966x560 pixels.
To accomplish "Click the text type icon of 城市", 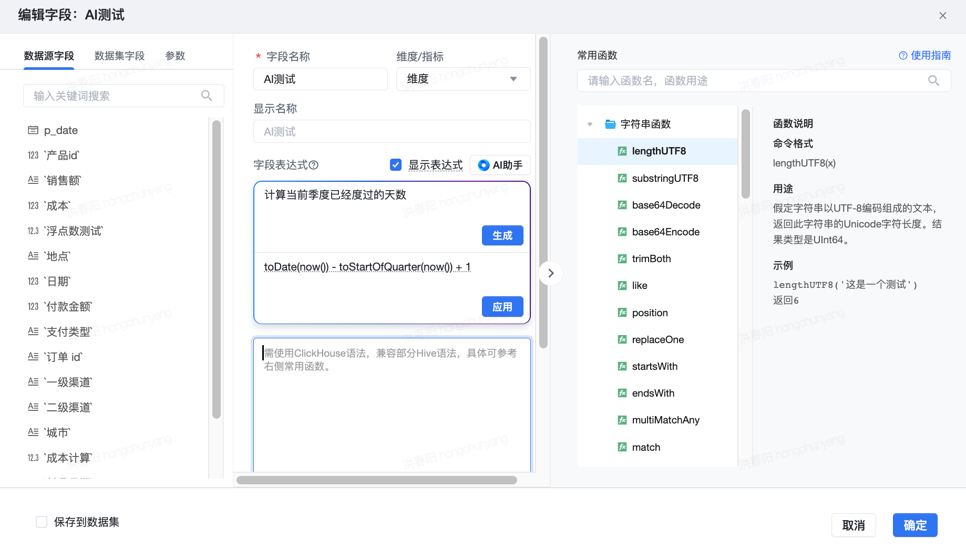I will click(x=33, y=432).
